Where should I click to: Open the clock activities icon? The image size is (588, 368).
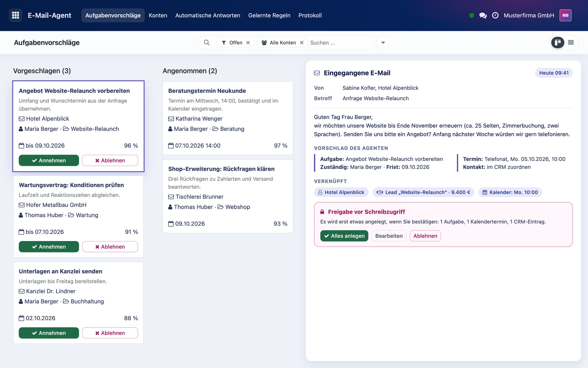[495, 15]
